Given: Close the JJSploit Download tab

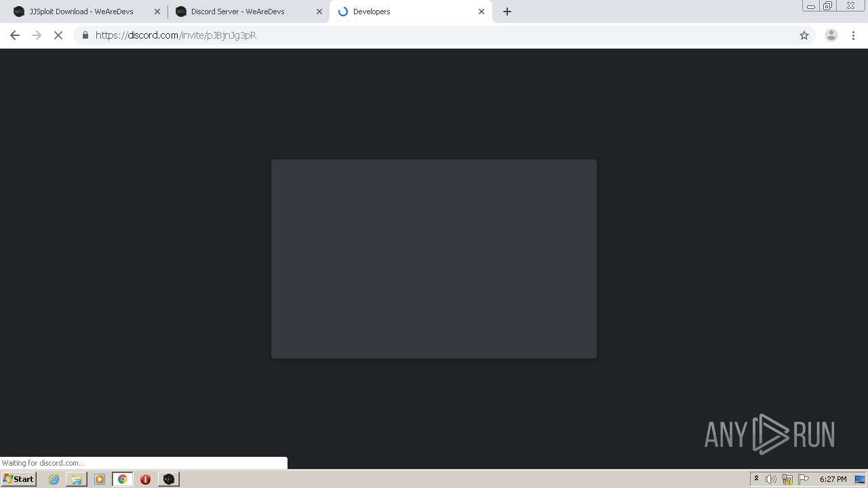Looking at the screenshot, I should [157, 12].
